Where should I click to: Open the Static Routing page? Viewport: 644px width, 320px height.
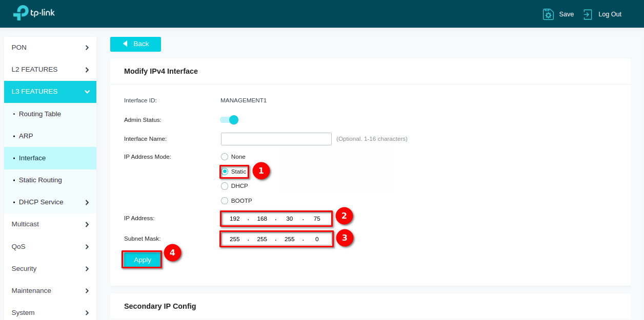click(x=41, y=180)
